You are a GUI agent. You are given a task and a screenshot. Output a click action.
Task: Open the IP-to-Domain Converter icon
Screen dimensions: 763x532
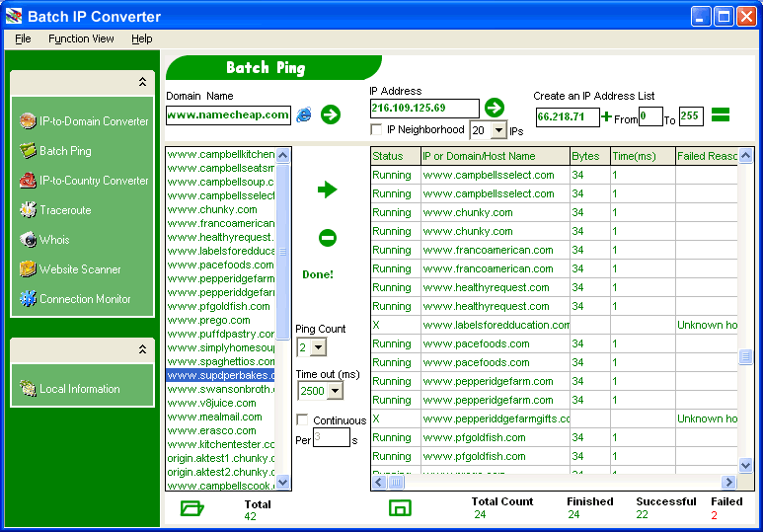pyautogui.click(x=28, y=120)
